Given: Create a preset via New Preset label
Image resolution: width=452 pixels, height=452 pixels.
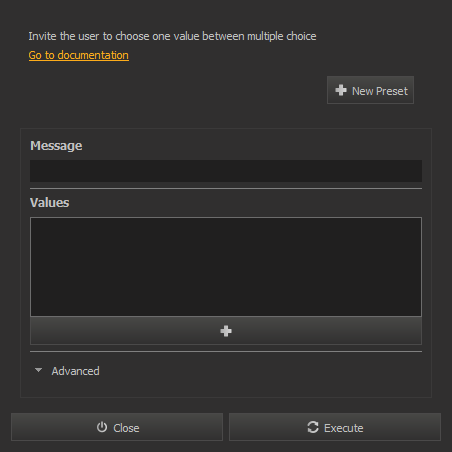Looking at the screenshot, I should point(380,91).
